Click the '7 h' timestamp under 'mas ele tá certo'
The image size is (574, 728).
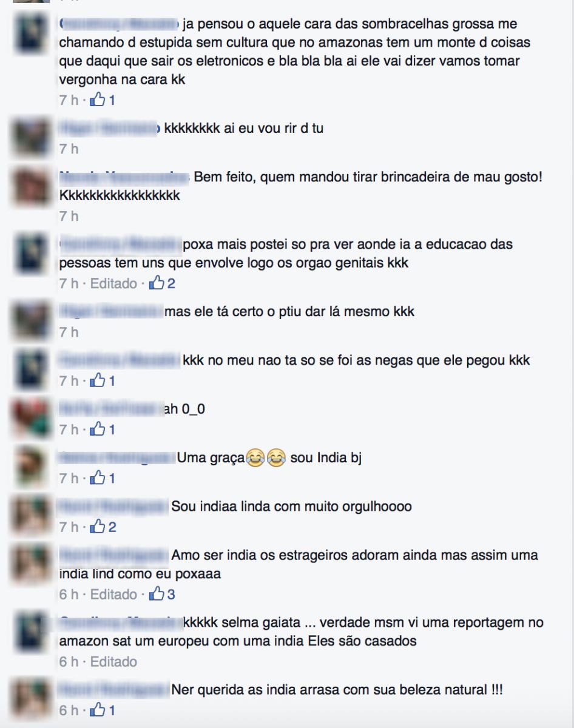[69, 332]
